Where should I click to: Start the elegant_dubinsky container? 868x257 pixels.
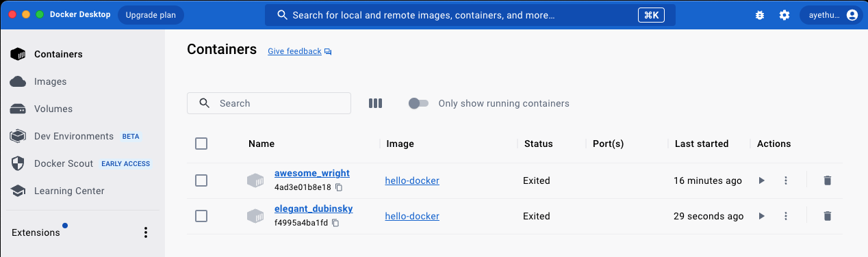click(762, 216)
